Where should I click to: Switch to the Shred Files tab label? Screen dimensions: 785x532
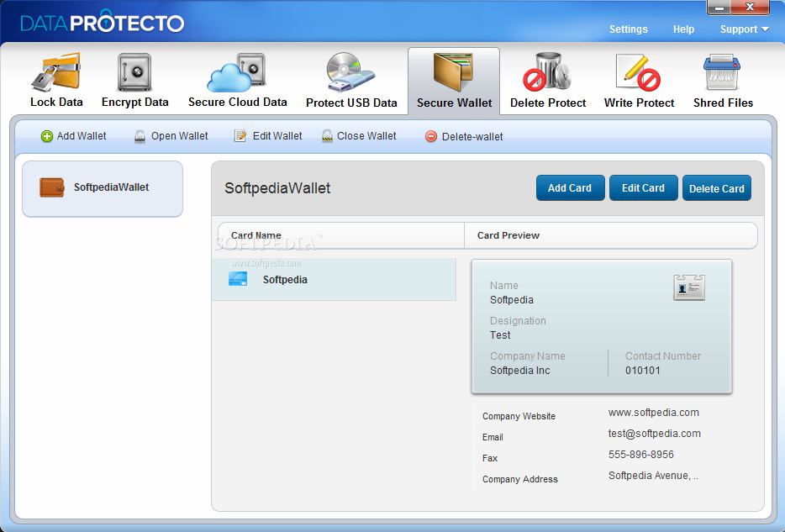pos(723,103)
